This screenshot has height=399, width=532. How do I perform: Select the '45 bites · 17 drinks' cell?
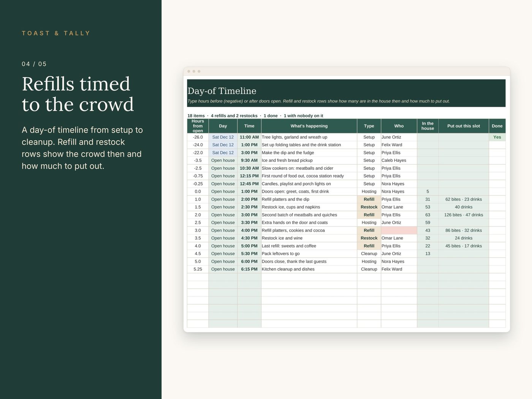pos(464,246)
